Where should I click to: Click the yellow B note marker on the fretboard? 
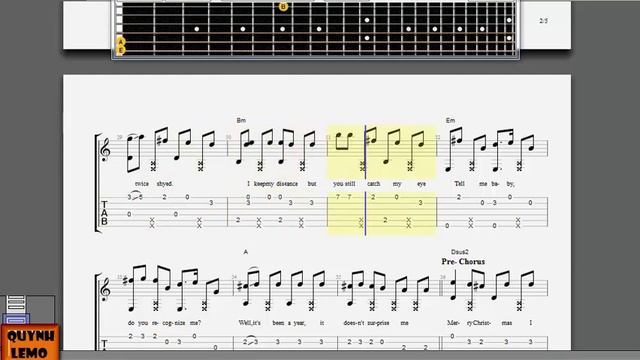(283, 7)
